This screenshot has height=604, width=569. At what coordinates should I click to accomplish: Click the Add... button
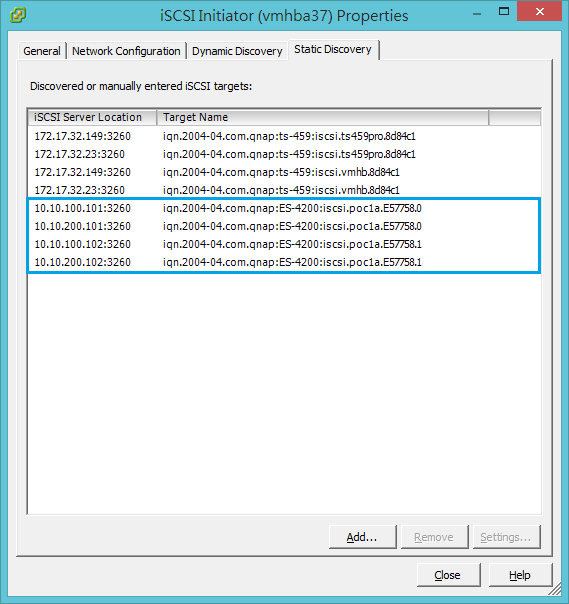click(362, 537)
